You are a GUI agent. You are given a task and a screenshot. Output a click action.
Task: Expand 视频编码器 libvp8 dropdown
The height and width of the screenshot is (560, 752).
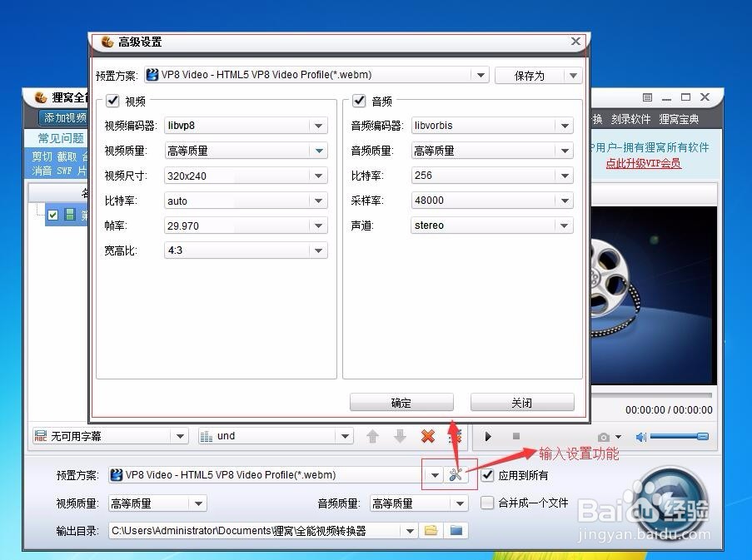coord(318,126)
